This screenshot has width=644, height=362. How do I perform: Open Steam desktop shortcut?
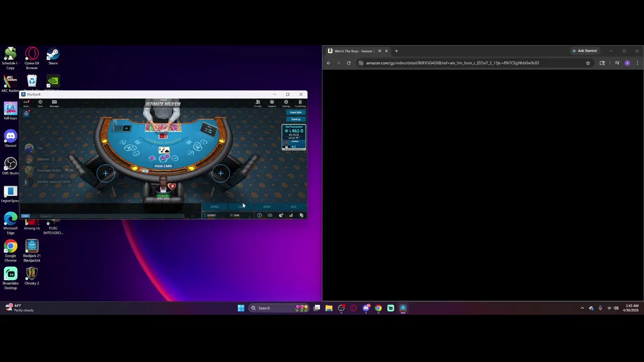53,56
